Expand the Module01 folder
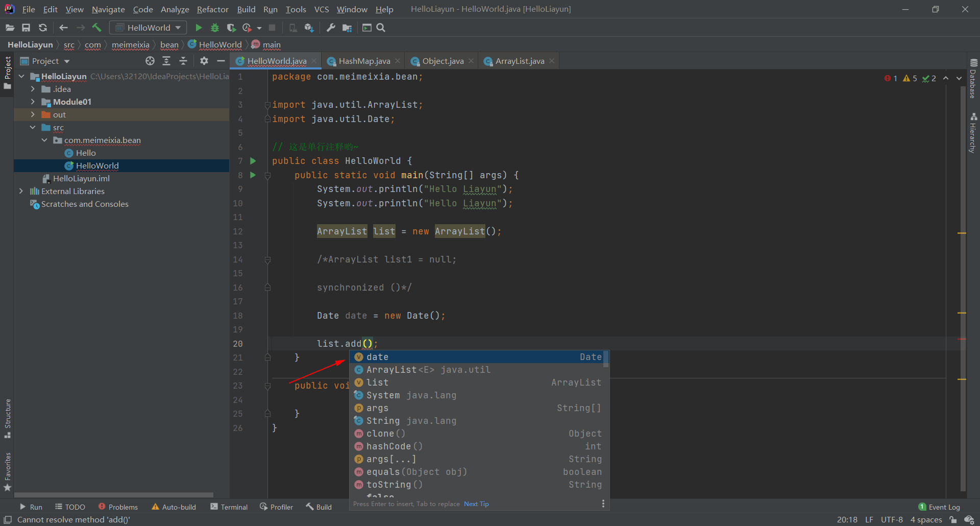 point(33,102)
